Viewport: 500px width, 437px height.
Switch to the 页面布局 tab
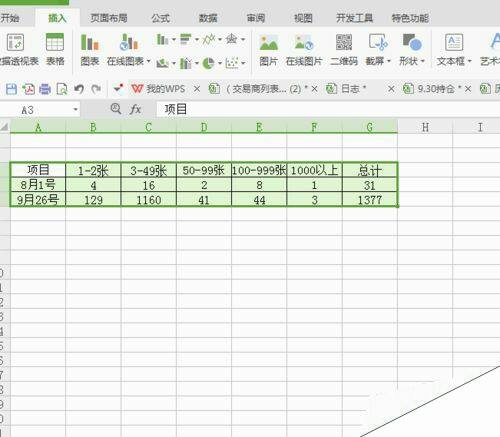(x=109, y=18)
